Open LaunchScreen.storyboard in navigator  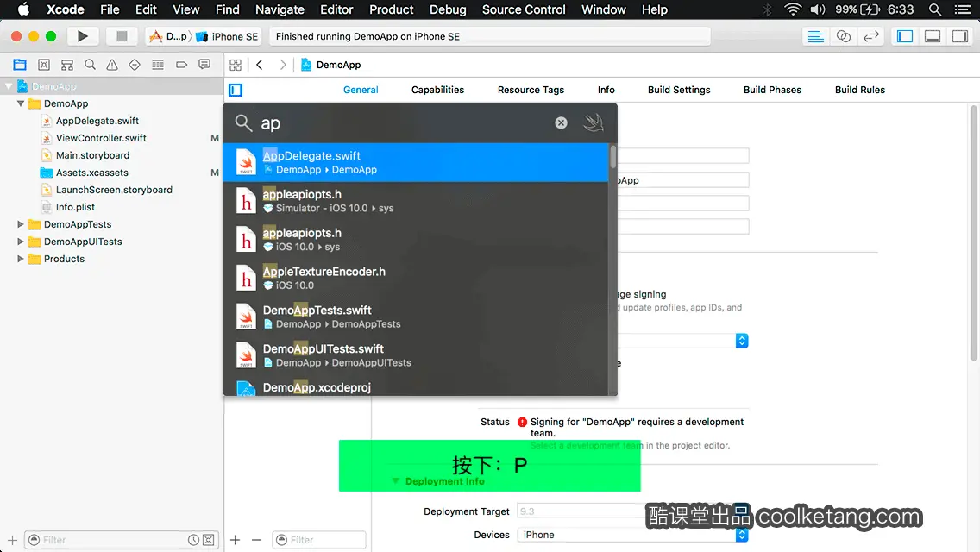114,190
